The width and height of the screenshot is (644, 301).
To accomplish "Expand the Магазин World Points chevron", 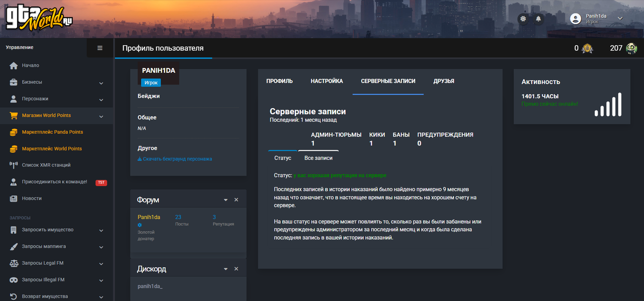I will [x=101, y=116].
